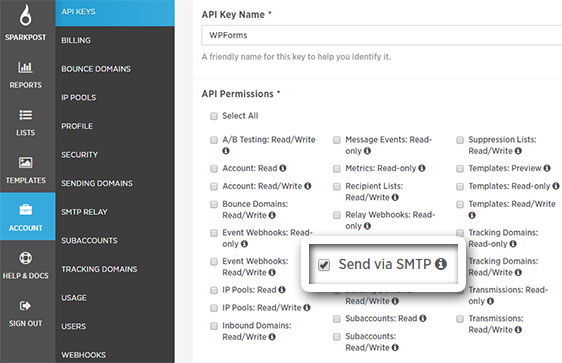This screenshot has width=562, height=363.
Task: Click info icon next to Account: Read
Action: click(283, 168)
